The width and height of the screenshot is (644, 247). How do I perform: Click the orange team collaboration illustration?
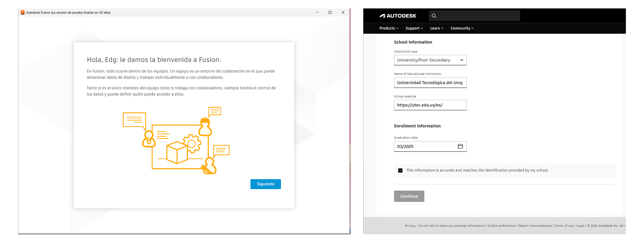pos(176,140)
